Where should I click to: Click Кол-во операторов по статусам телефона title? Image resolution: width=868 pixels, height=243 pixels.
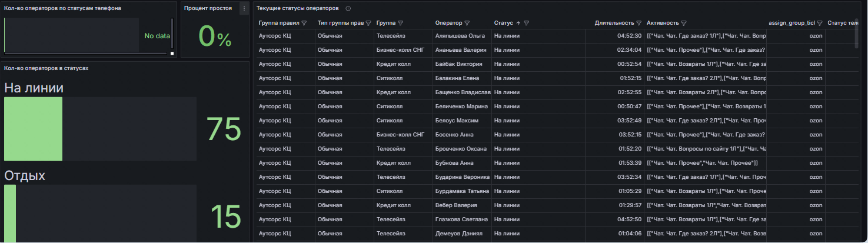coord(63,8)
